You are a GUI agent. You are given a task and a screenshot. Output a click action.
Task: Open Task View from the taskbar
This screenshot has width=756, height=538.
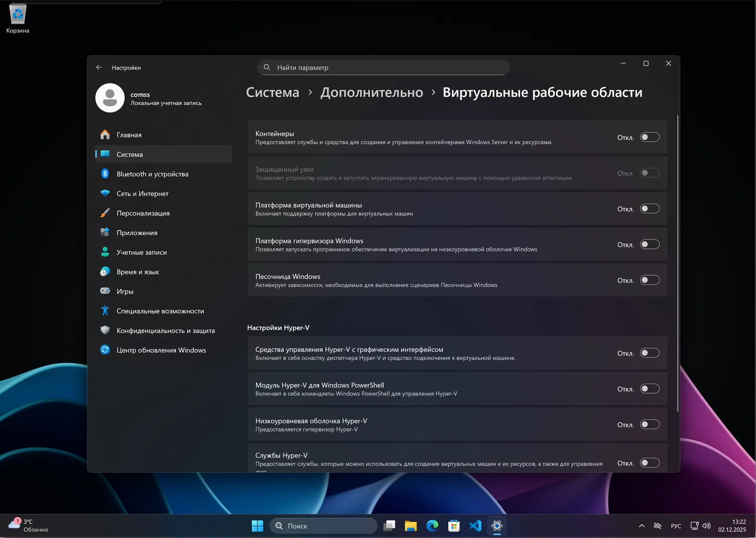pyautogui.click(x=389, y=526)
